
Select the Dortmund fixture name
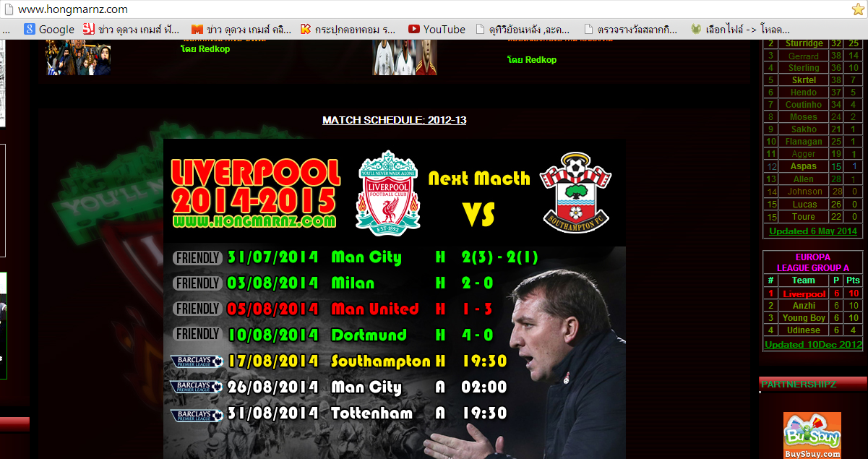[x=369, y=335]
